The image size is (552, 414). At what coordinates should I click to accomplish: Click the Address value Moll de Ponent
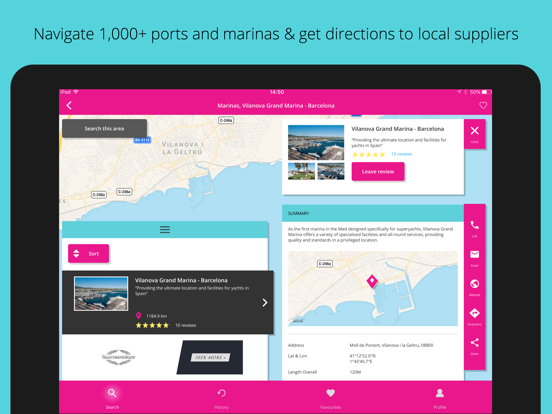391,345
